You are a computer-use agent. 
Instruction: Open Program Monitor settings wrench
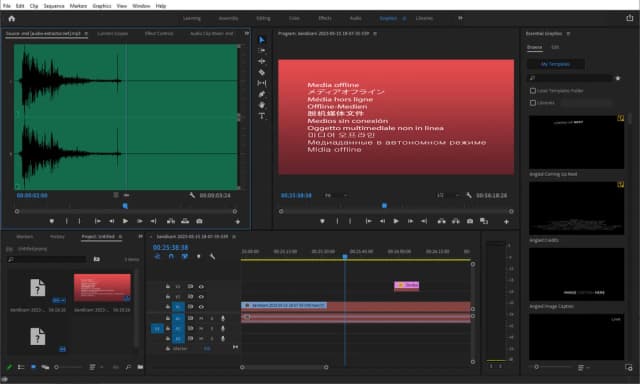pyautogui.click(x=469, y=195)
